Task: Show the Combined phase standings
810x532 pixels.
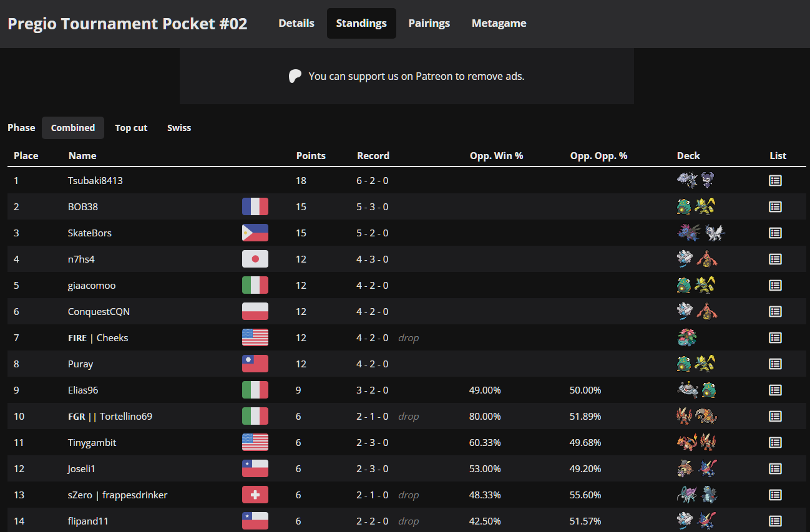Action: pyautogui.click(x=73, y=128)
